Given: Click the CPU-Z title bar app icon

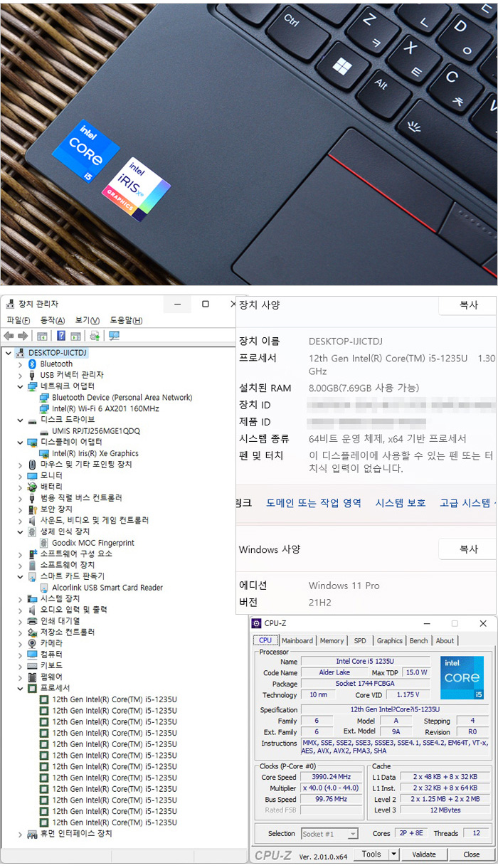Looking at the screenshot, I should 257,623.
